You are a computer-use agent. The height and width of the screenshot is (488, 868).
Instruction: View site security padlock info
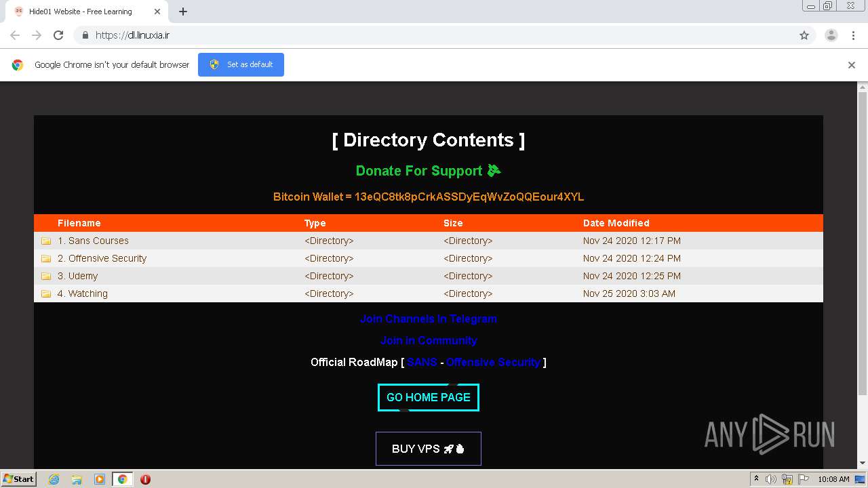[x=85, y=35]
